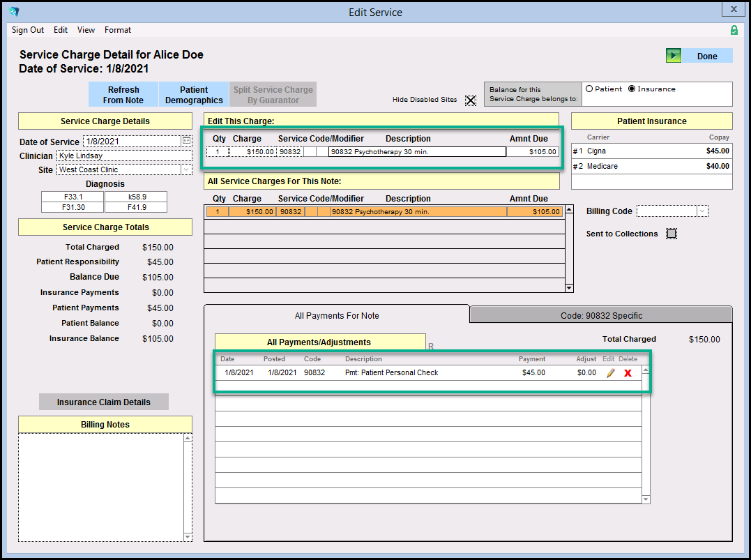
Task: Open the Format menu
Action: click(118, 30)
